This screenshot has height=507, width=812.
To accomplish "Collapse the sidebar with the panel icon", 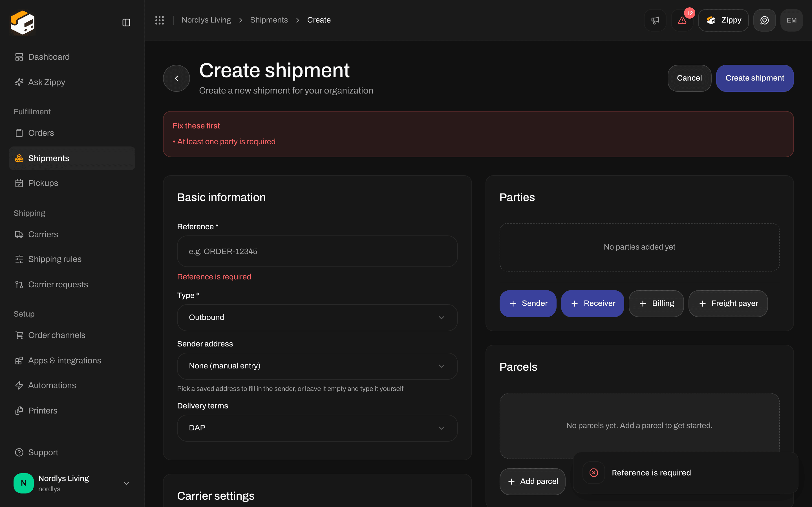I will click(x=126, y=23).
